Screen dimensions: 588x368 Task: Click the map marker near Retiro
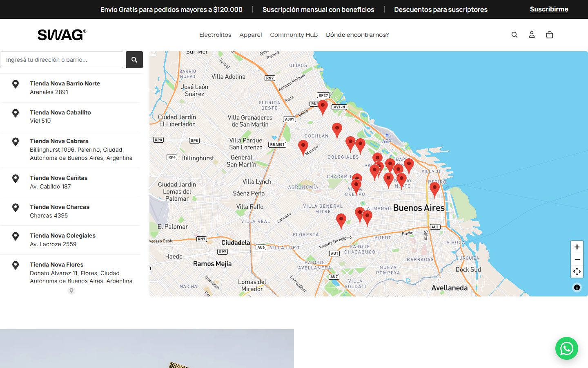434,190
